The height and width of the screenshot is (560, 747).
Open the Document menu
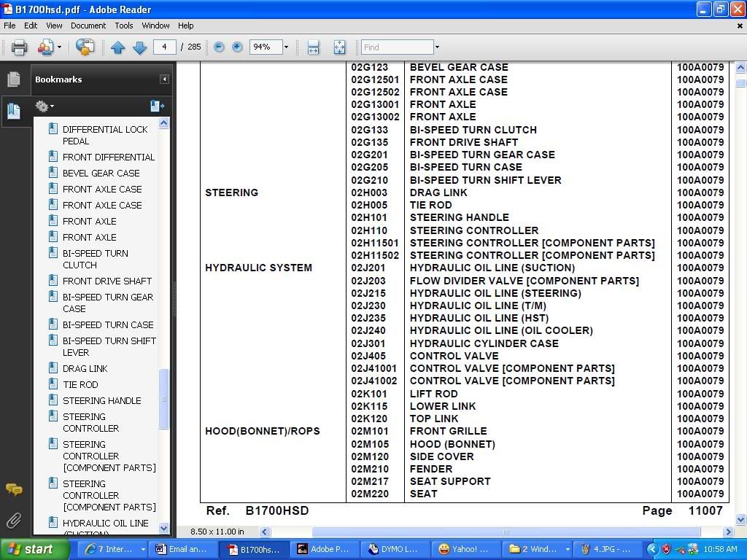pos(88,26)
